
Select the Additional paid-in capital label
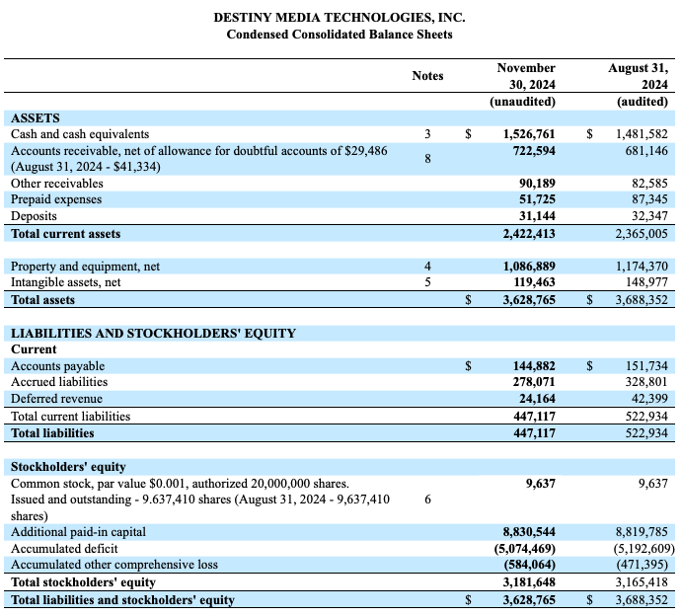tap(78, 532)
